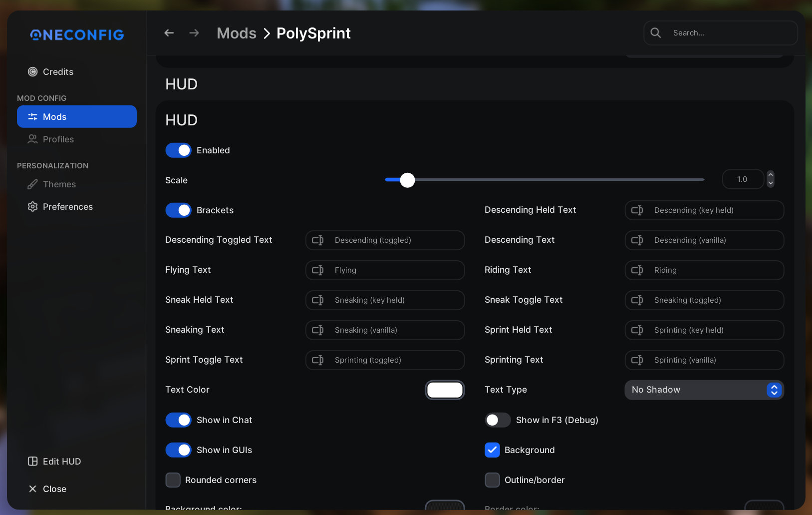Image resolution: width=812 pixels, height=515 pixels.
Task: Click the Credits copyright icon
Action: (x=32, y=72)
